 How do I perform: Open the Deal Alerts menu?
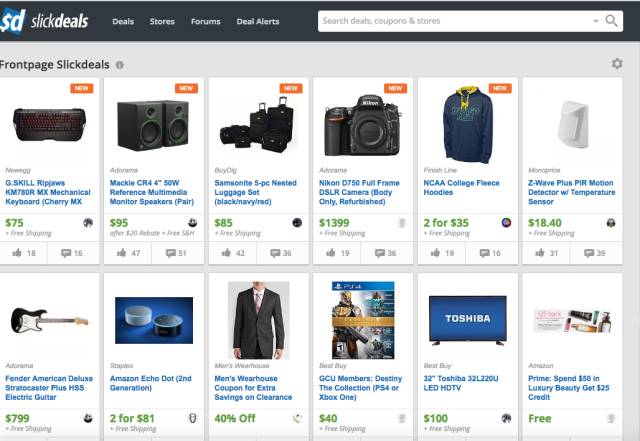coord(258,21)
